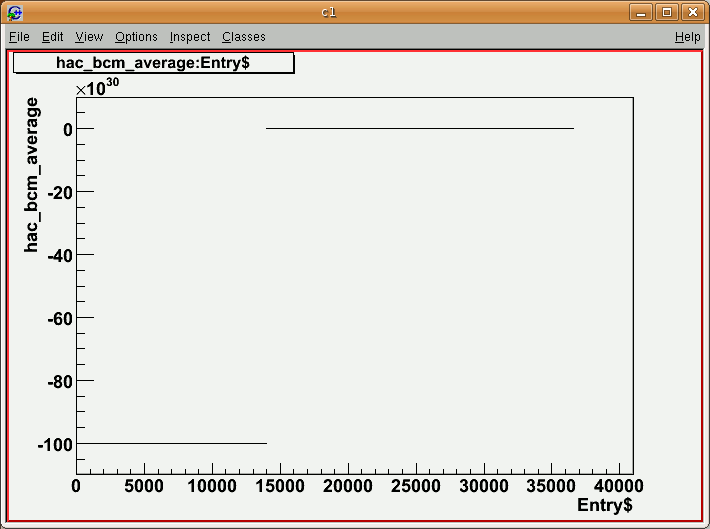This screenshot has height=529, width=710.
Task: Open the Edit menu
Action: [52, 37]
